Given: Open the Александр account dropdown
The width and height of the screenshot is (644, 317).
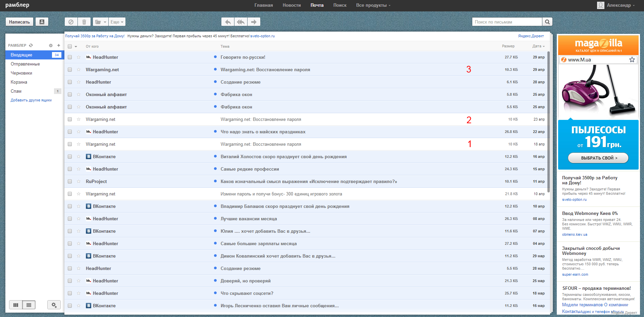Looking at the screenshot, I should click(x=621, y=5).
